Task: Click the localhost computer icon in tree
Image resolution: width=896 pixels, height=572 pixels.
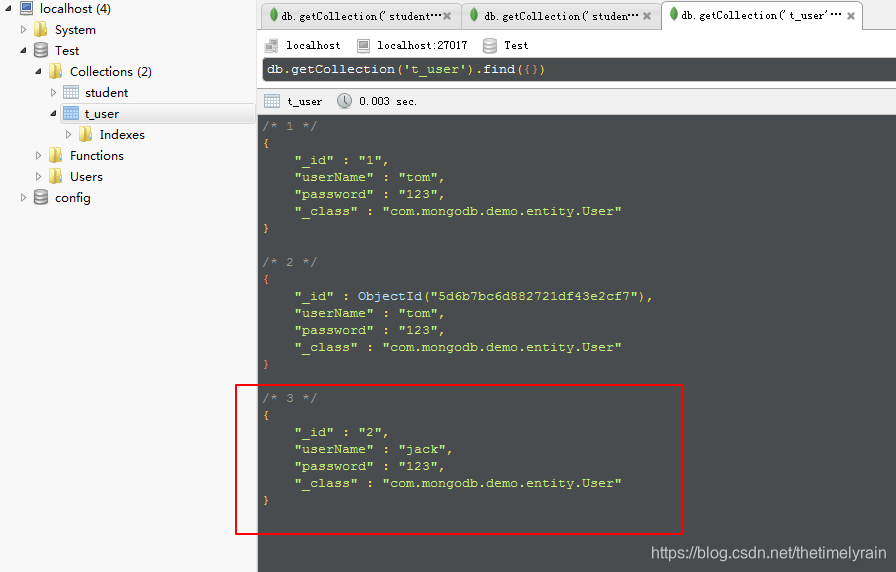Action: (26, 8)
